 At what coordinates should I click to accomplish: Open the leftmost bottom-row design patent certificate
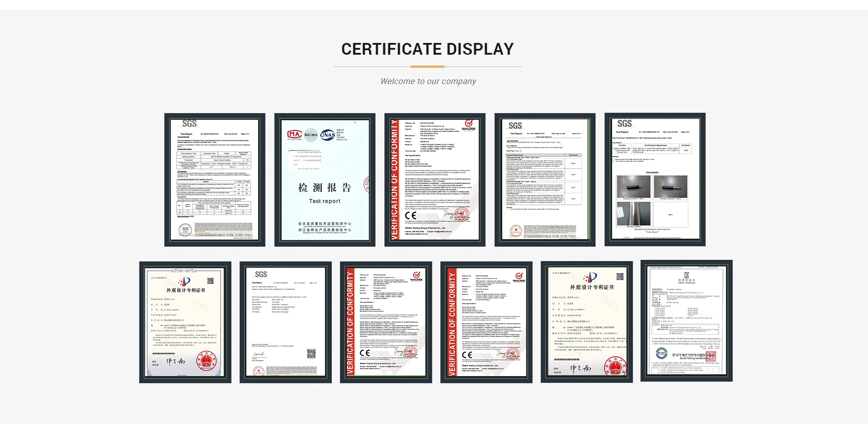click(x=185, y=322)
